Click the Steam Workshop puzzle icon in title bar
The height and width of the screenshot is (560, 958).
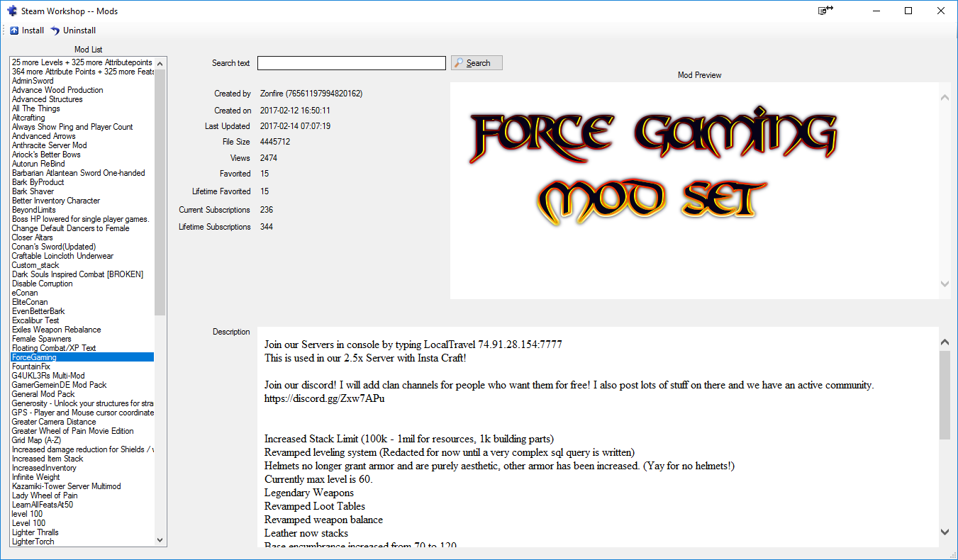tap(12, 11)
